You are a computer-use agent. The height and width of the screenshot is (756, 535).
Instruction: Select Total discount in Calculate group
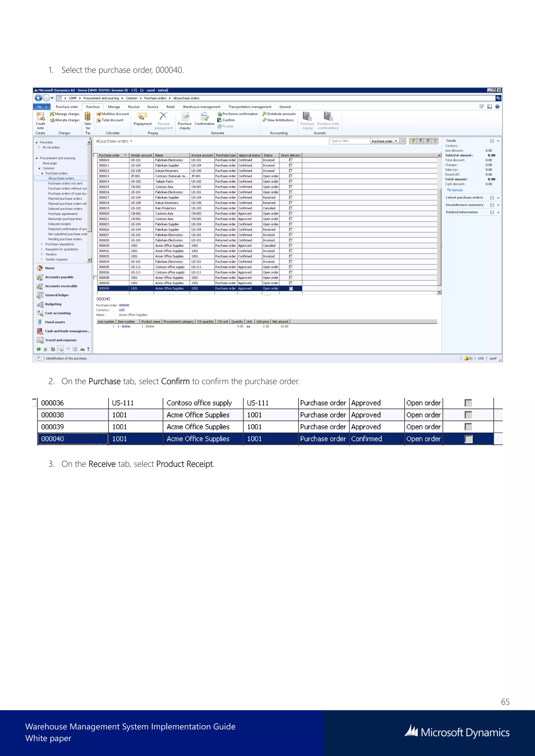coord(110,120)
